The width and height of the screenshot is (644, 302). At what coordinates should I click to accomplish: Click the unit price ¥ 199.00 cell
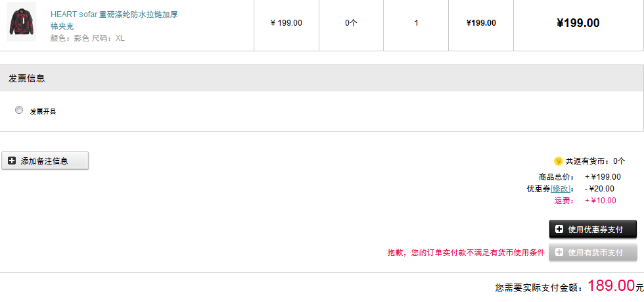coord(287,23)
